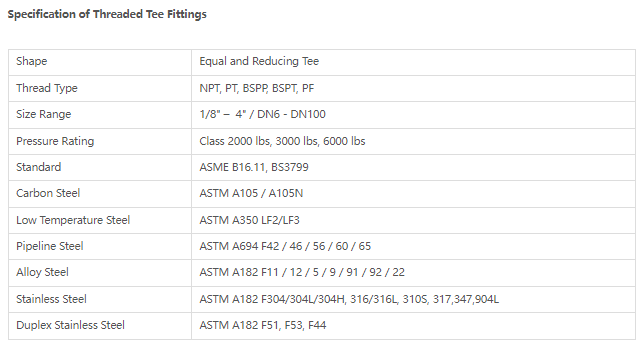Screen dimensions: 642x361
Task: Select the 'Low Temperature Steel' label
Action: 73,220
